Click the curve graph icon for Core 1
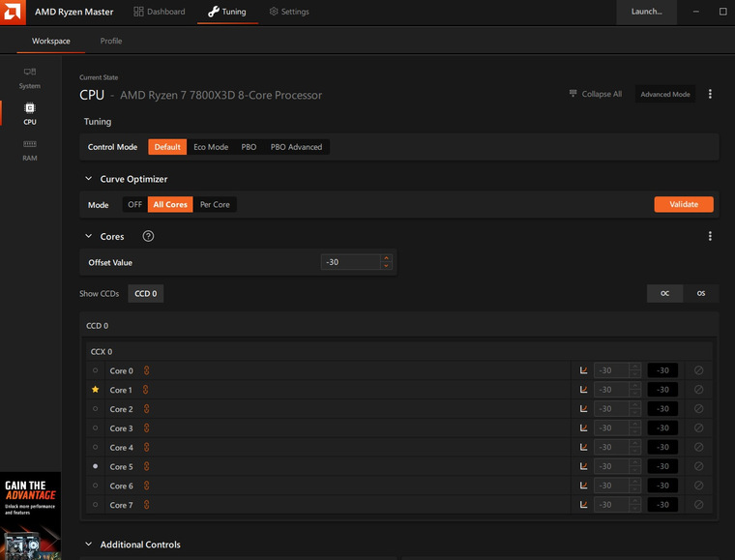Image resolution: width=735 pixels, height=560 pixels. [x=583, y=390]
